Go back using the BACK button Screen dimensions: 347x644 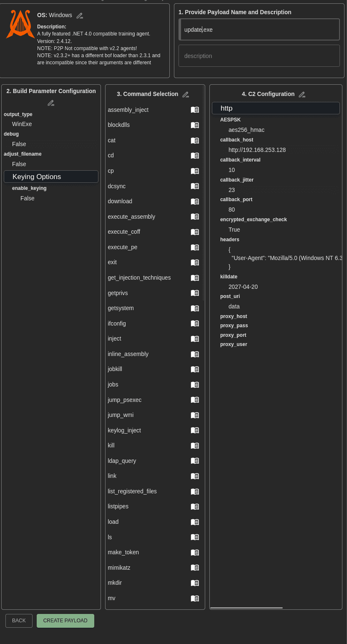tap(19, 621)
